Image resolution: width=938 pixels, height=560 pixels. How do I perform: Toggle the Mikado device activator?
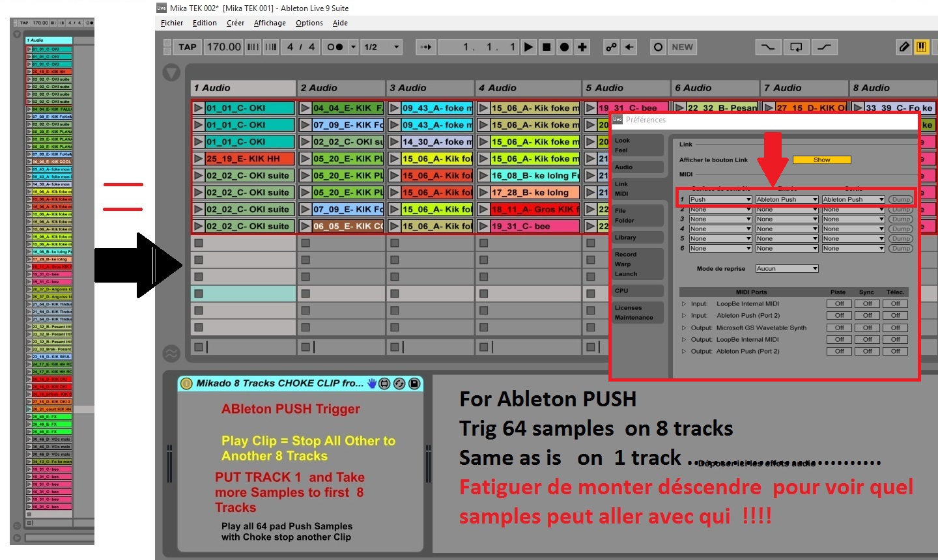[x=186, y=384]
